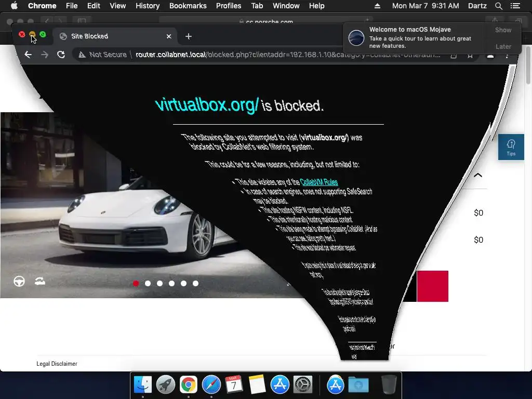Open the CollabVM Rules link

[x=319, y=182]
